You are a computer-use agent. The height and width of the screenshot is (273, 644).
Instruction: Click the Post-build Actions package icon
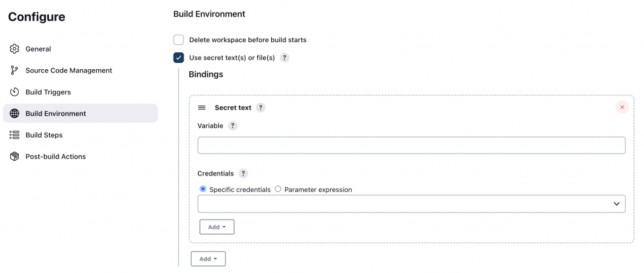[14, 156]
